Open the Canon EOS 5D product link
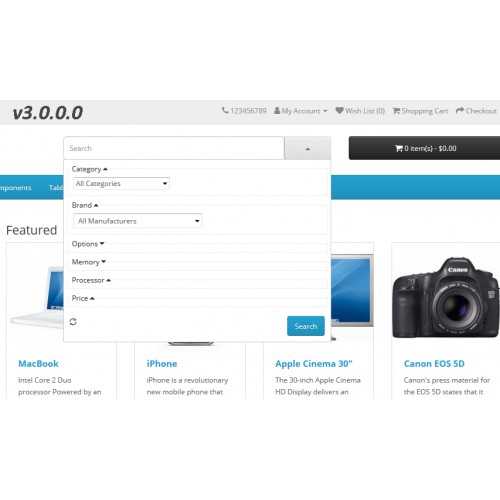 (434, 364)
